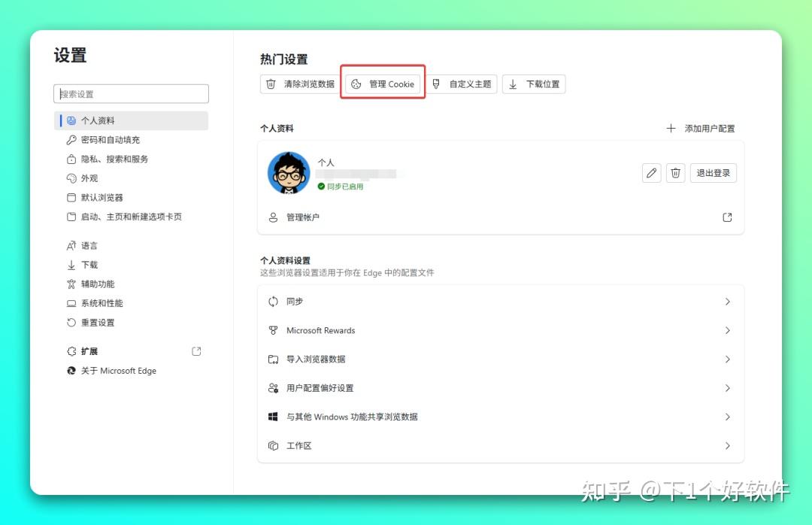Click the Microsoft Rewards gift icon

272,330
